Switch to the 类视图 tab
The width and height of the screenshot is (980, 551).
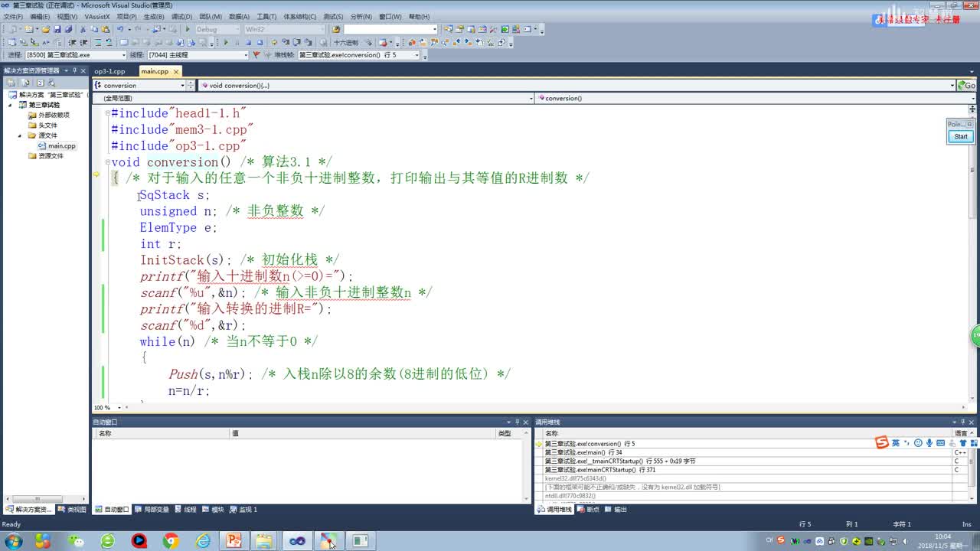pyautogui.click(x=72, y=509)
